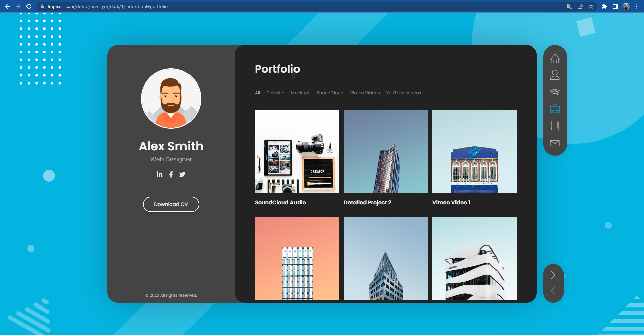Click the Web Designer subtitle text
The width and height of the screenshot is (644, 335).
click(171, 159)
